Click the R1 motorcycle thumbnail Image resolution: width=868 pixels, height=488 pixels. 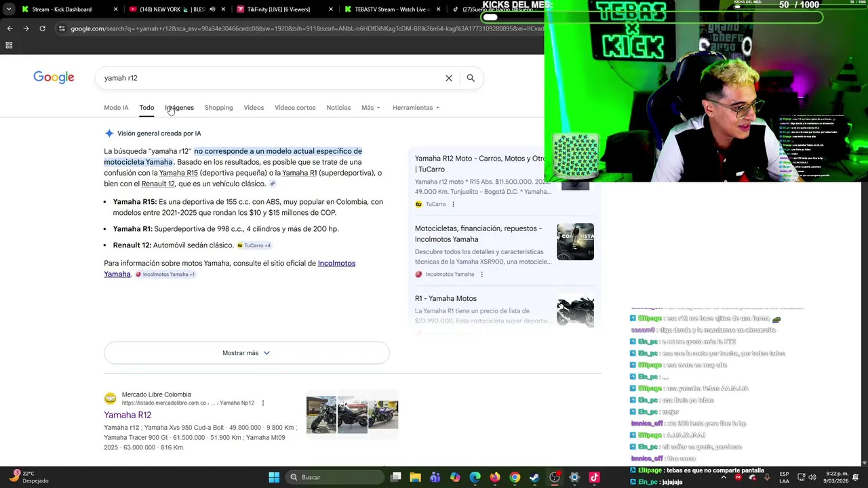[575, 312]
